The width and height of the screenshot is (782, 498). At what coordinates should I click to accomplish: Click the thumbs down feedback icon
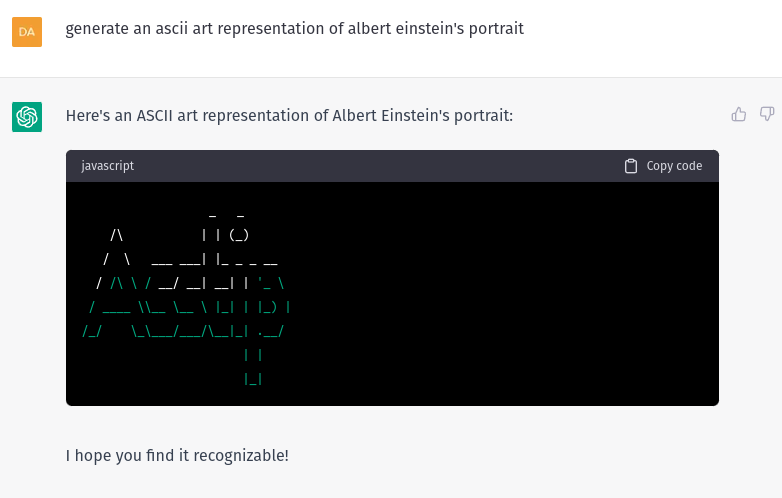[767, 114]
